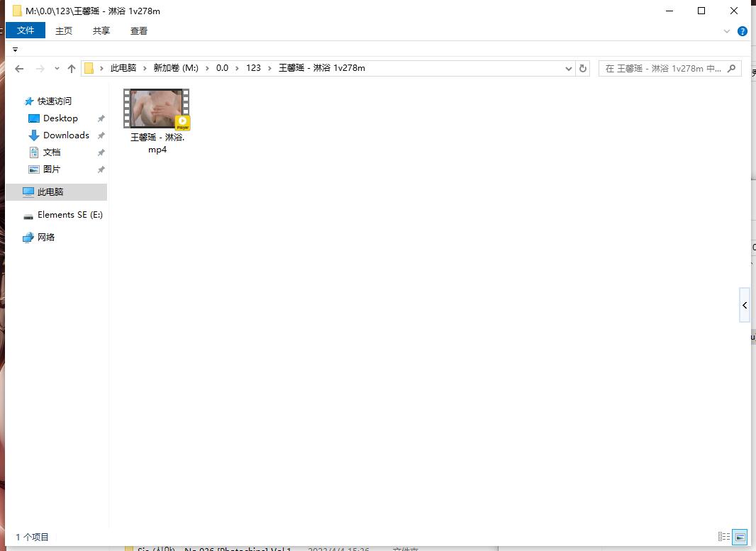Select the mp4 video file thumbnail

pyautogui.click(x=157, y=108)
